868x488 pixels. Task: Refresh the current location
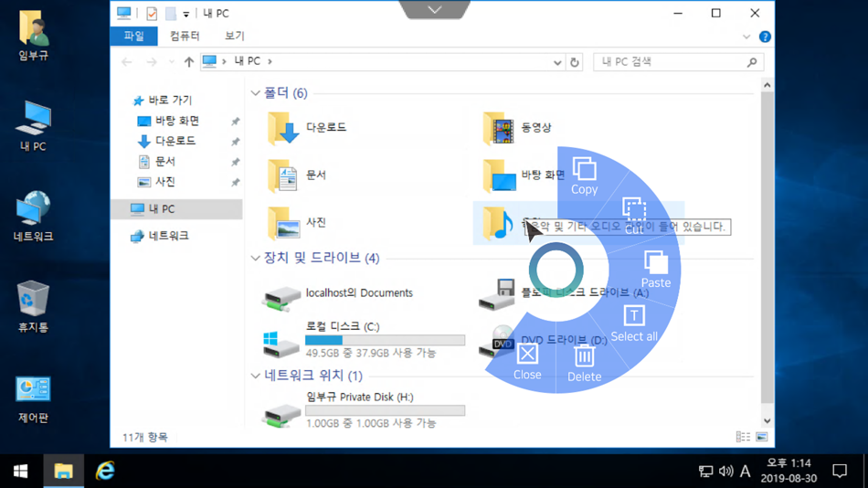tap(575, 62)
